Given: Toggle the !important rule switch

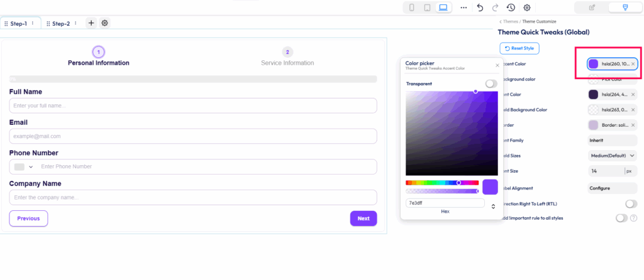Looking at the screenshot, I should (x=621, y=218).
